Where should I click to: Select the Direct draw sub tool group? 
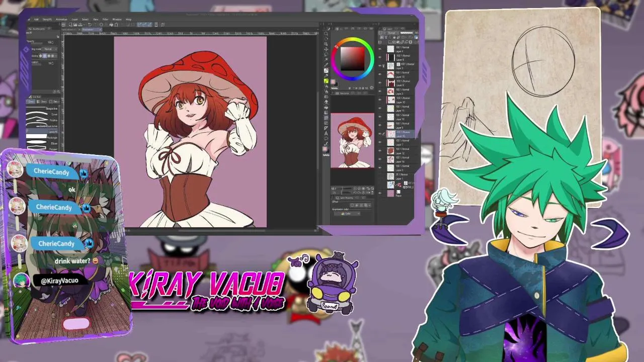[31, 102]
